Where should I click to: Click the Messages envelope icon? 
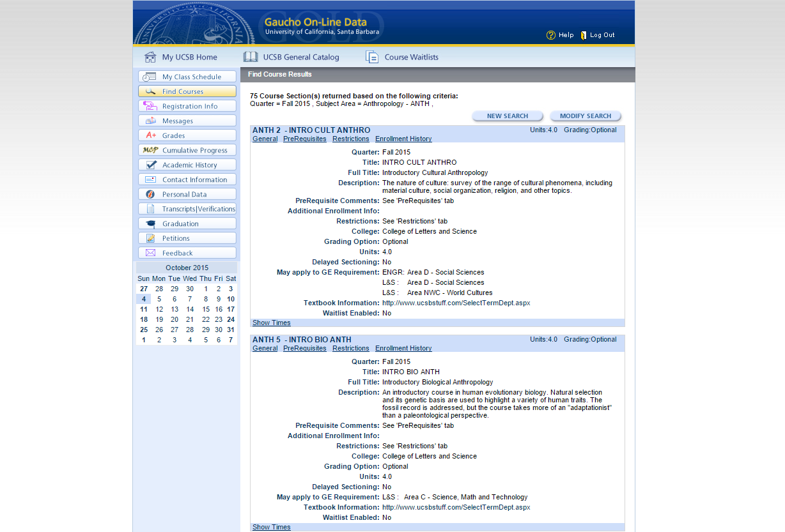point(150,121)
